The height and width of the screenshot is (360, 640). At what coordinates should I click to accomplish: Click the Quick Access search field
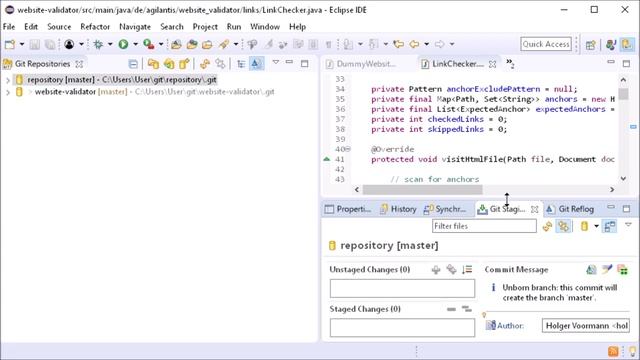tap(546, 44)
